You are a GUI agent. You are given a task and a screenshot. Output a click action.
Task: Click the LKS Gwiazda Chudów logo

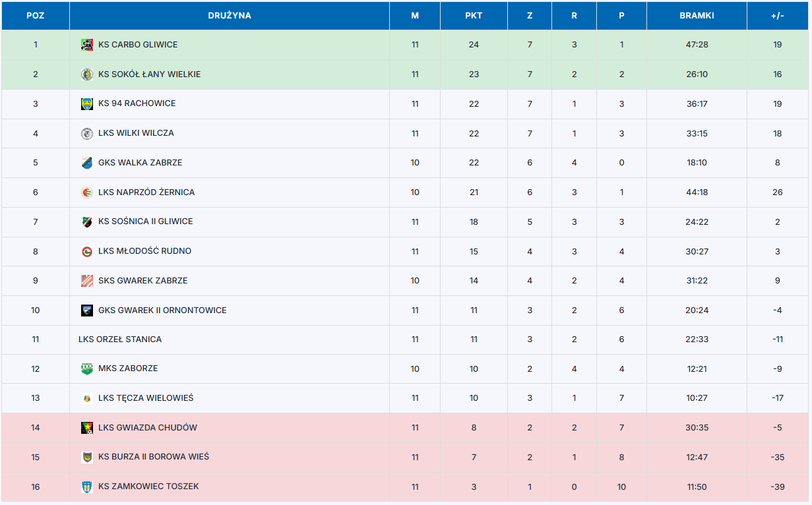click(86, 428)
